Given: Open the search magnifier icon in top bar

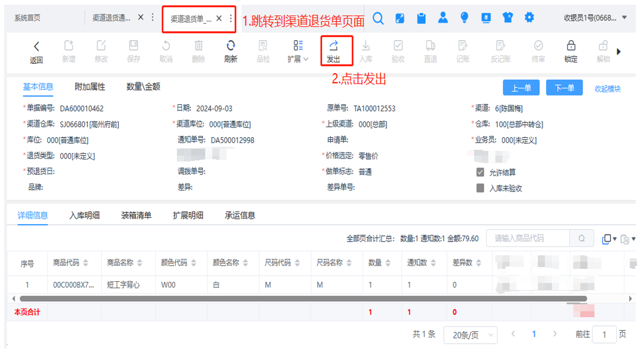Looking at the screenshot, I should (x=378, y=18).
